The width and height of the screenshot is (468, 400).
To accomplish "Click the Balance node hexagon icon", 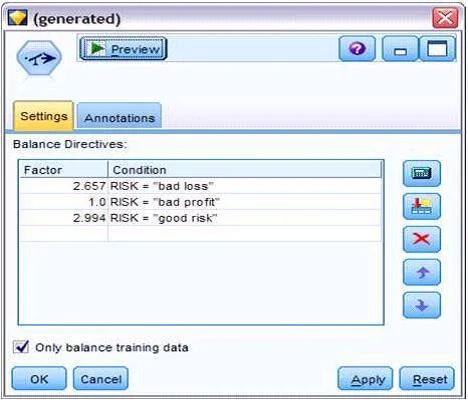I will (39, 58).
